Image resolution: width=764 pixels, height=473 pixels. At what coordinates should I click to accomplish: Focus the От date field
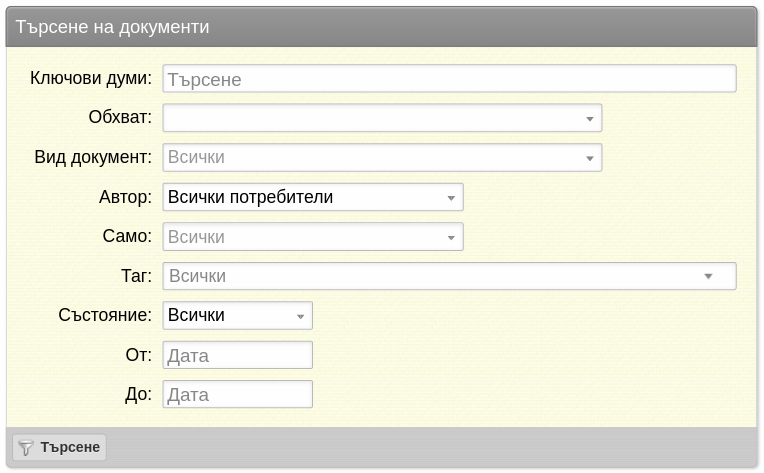pyautogui.click(x=238, y=355)
